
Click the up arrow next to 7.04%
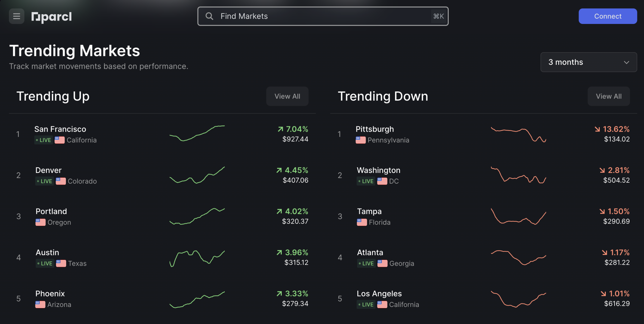coord(280,129)
